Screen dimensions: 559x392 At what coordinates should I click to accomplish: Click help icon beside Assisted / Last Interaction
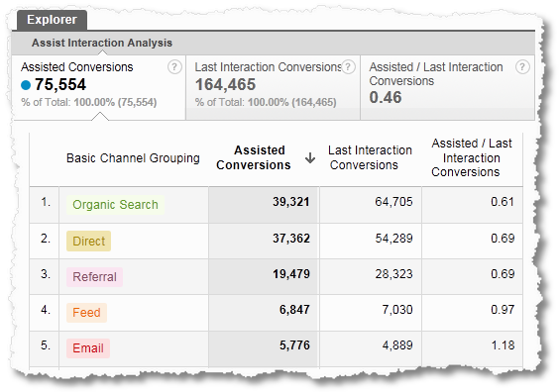522,67
